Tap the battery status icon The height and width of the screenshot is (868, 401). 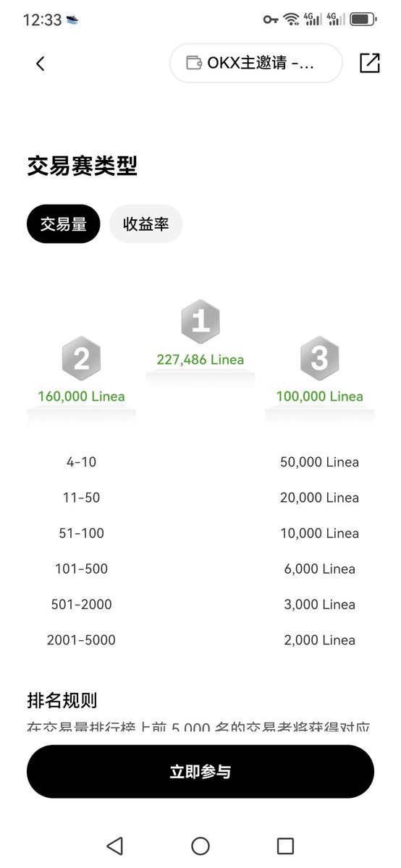(x=363, y=20)
